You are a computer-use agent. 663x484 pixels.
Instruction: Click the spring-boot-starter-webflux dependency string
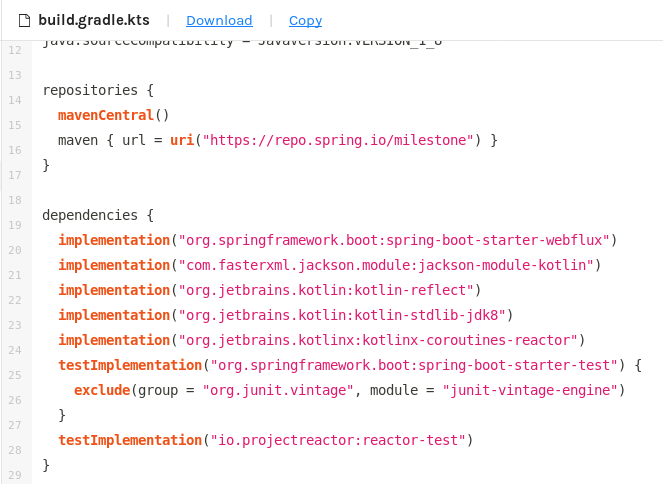pos(394,240)
